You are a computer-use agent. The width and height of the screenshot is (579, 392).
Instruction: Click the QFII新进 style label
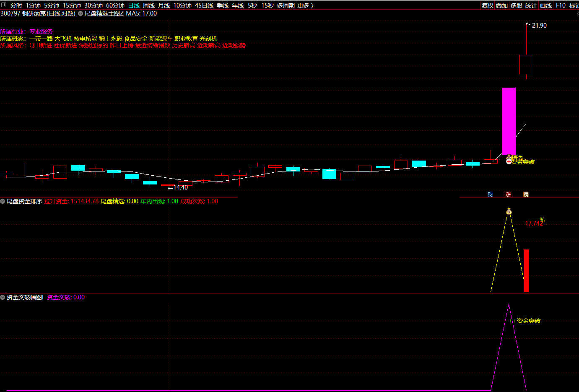tap(41, 45)
